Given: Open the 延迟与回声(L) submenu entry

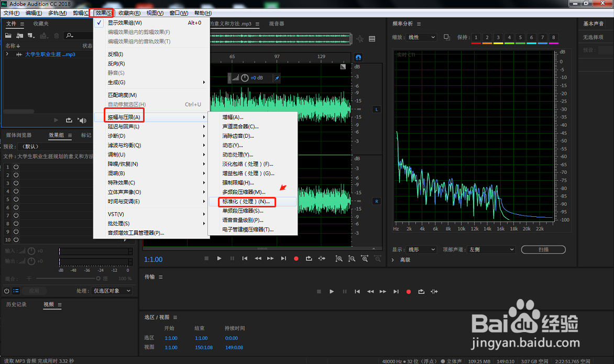Looking at the screenshot, I should (x=151, y=126).
